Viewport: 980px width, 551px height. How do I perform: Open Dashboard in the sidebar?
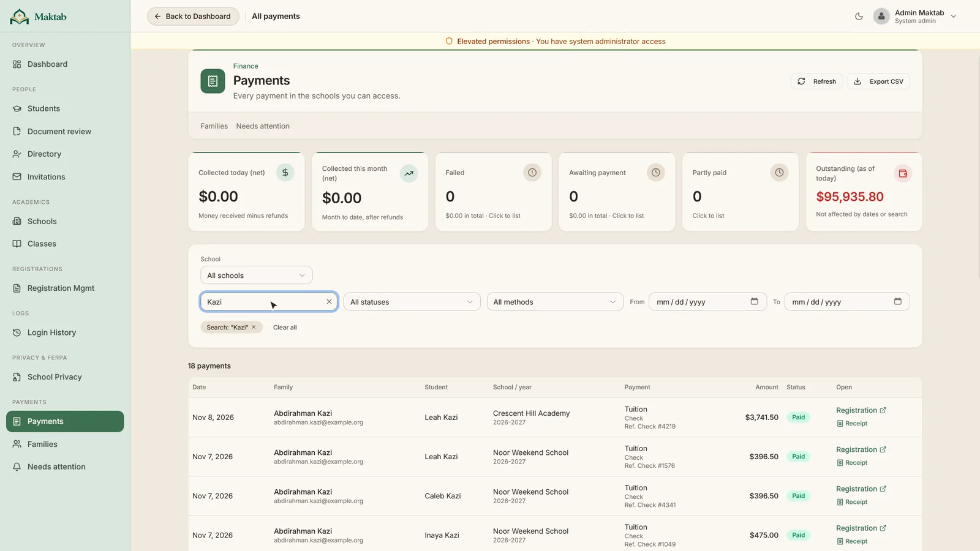tap(65, 64)
